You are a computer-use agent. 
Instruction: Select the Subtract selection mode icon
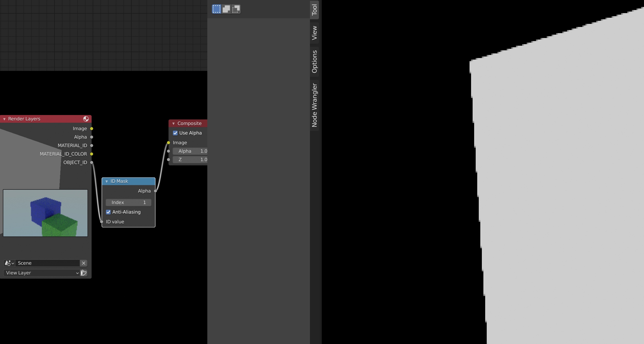(x=236, y=9)
